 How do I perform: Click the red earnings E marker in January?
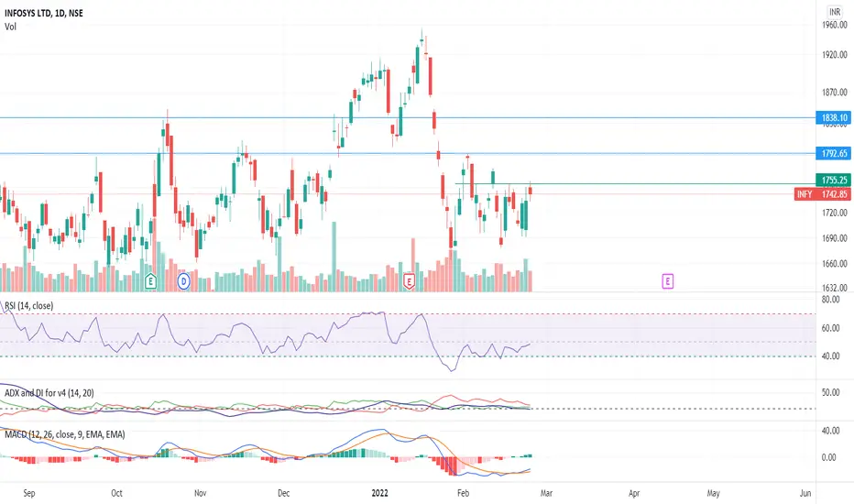click(x=409, y=281)
